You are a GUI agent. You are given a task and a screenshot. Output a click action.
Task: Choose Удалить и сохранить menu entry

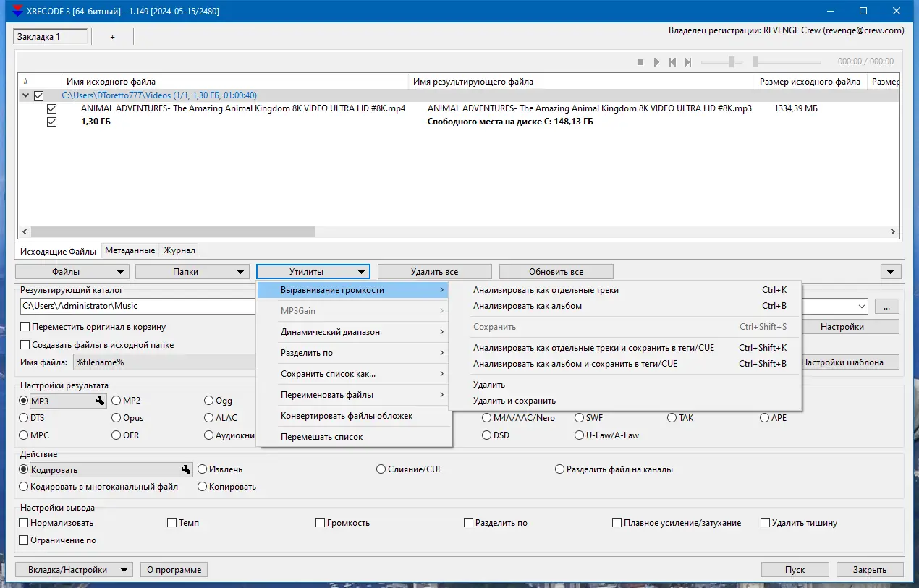pos(625,401)
